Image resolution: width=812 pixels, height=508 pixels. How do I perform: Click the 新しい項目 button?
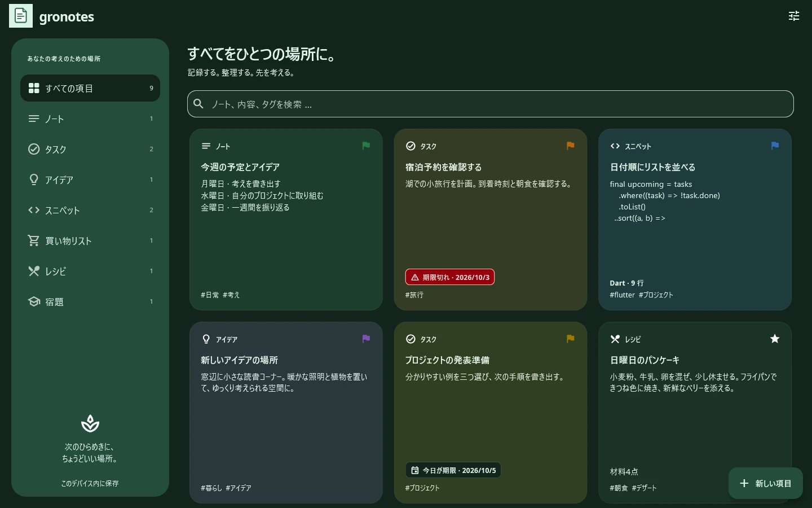(765, 483)
